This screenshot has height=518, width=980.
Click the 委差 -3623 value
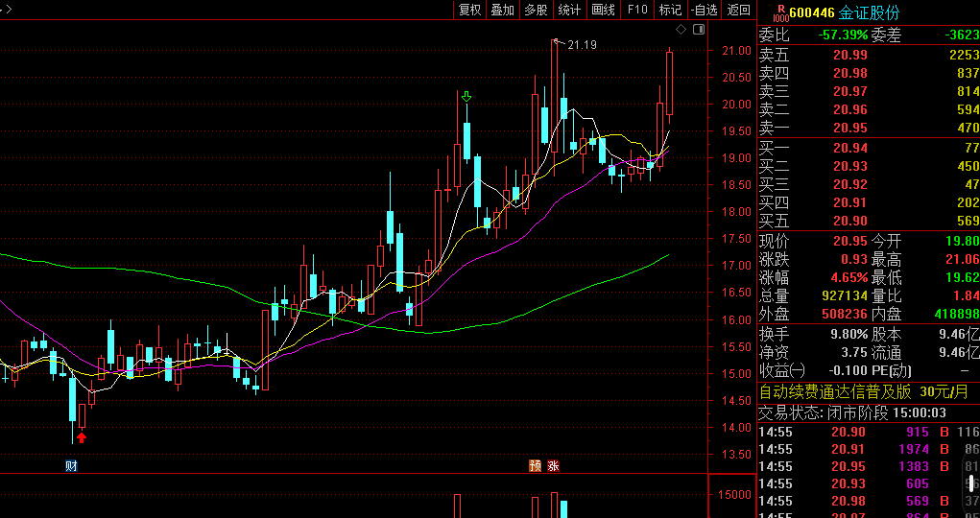[962, 35]
